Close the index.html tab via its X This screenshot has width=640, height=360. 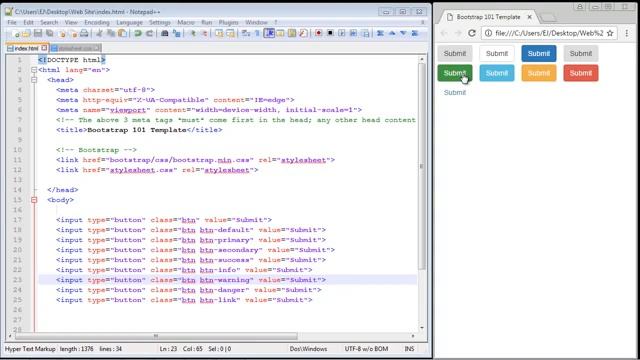(x=44, y=48)
